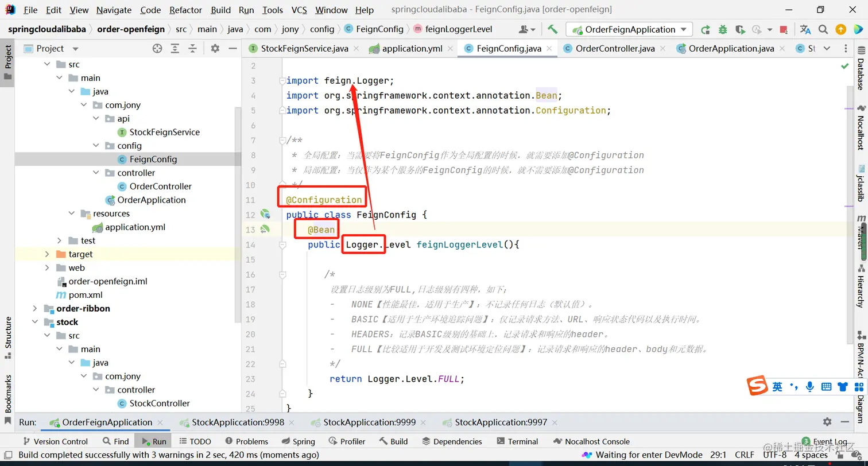Open the Version Control tool window
Screen dimensions: 868x466
point(55,441)
